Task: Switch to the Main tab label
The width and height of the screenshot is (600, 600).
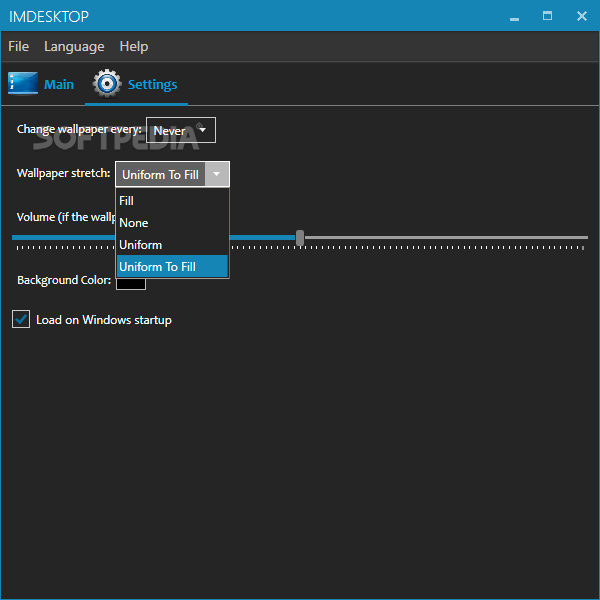Action: [x=59, y=84]
